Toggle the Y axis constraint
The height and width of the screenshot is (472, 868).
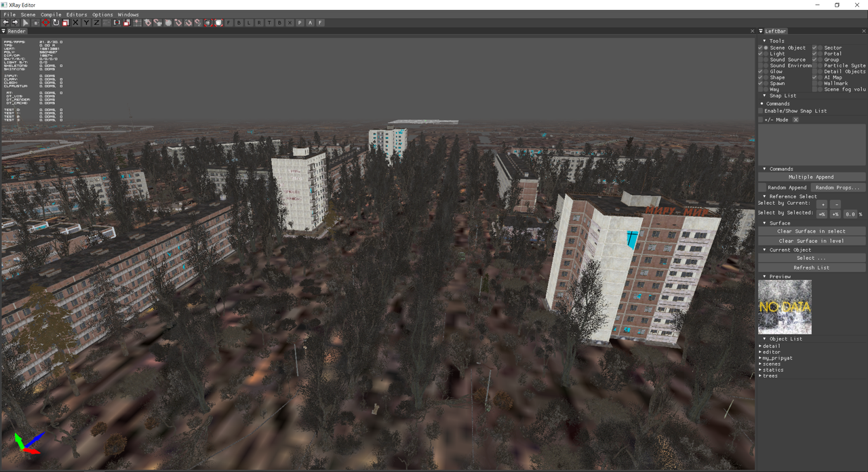pos(86,22)
